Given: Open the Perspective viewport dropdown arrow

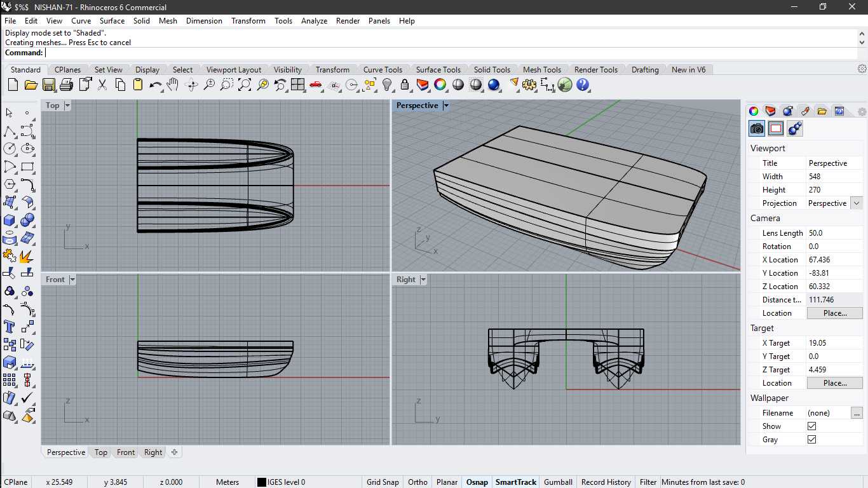Looking at the screenshot, I should (446, 105).
